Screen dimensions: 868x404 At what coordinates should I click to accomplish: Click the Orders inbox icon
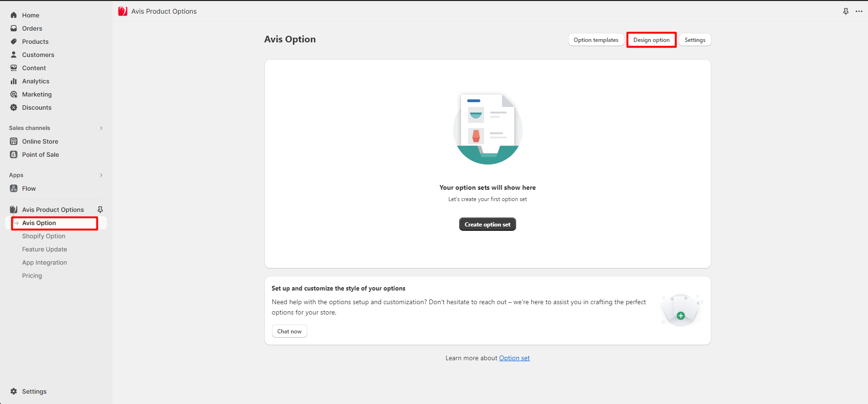point(14,28)
